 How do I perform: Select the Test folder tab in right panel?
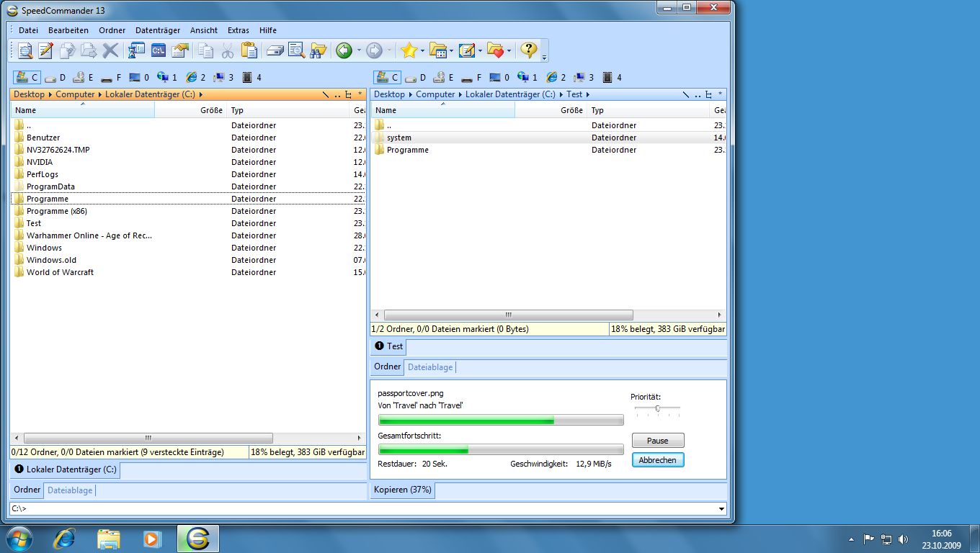(x=388, y=346)
